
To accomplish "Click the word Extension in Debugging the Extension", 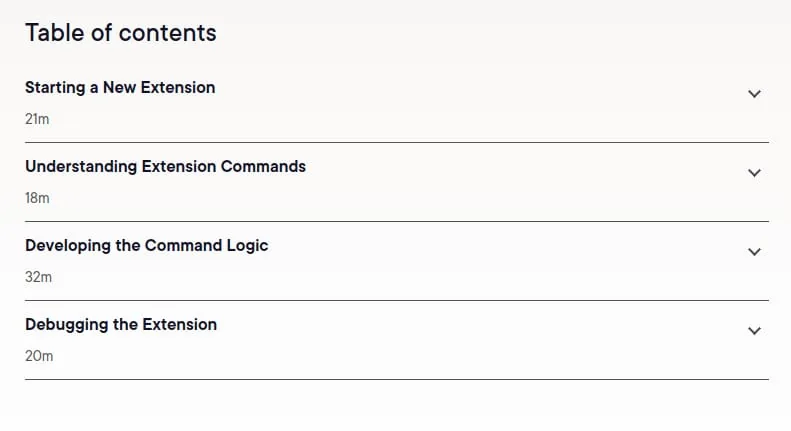I will pyautogui.click(x=180, y=325).
